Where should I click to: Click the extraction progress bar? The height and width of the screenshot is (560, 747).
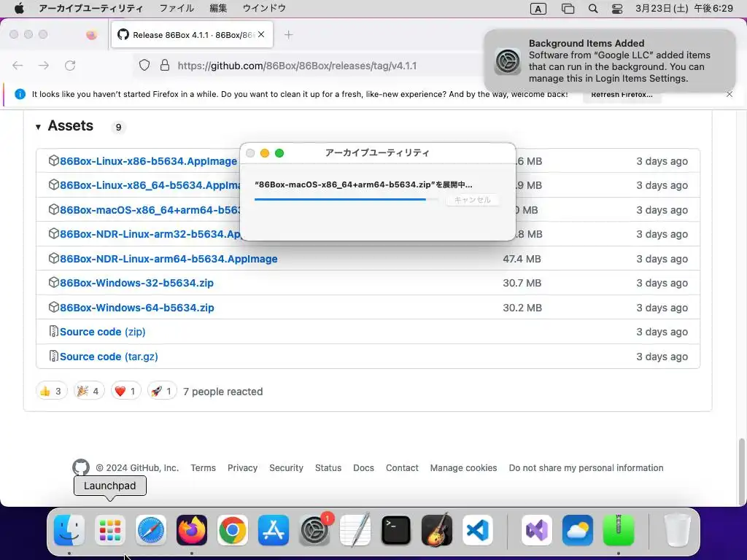pyautogui.click(x=347, y=200)
